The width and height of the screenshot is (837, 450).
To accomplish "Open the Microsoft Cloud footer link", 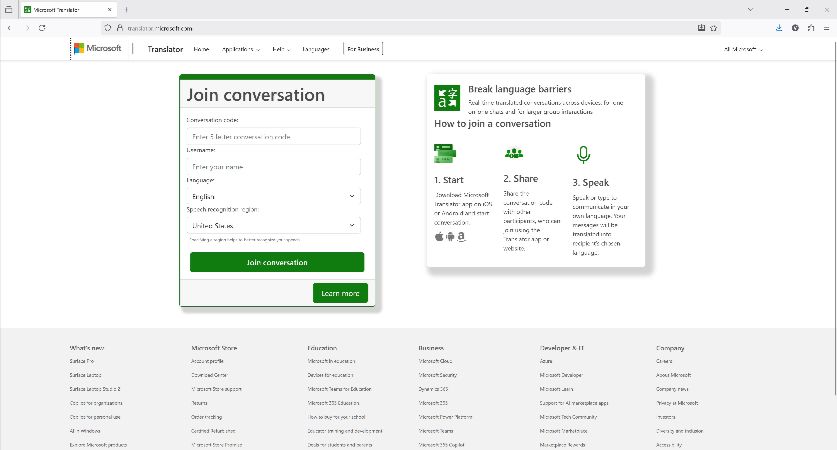I will coord(435,361).
